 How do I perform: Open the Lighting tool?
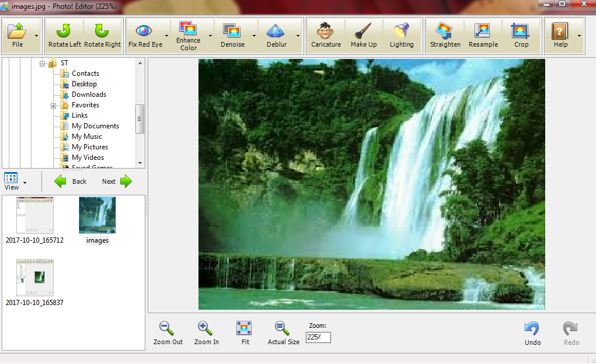[402, 36]
